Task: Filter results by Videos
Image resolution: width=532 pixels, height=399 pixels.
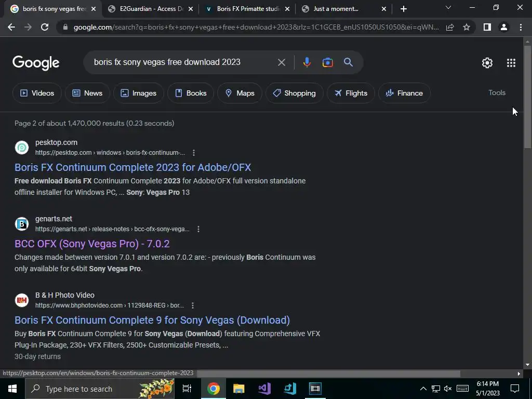Action: pos(37,93)
